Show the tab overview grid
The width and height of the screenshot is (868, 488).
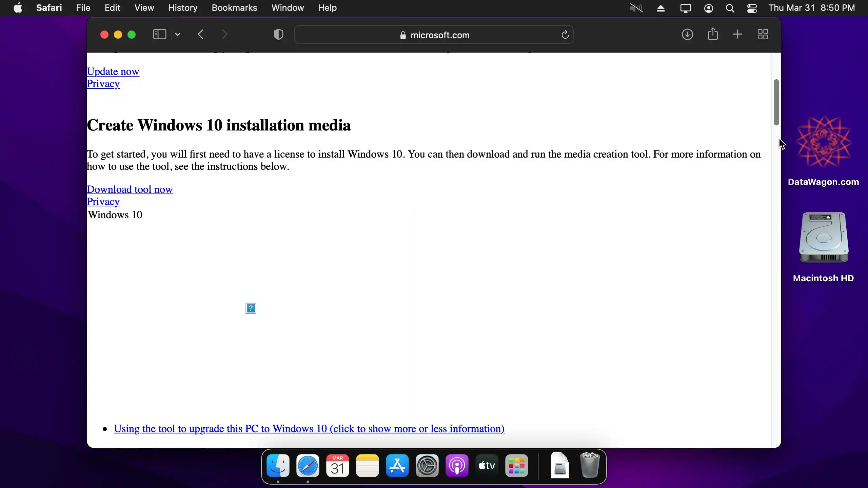[763, 34]
